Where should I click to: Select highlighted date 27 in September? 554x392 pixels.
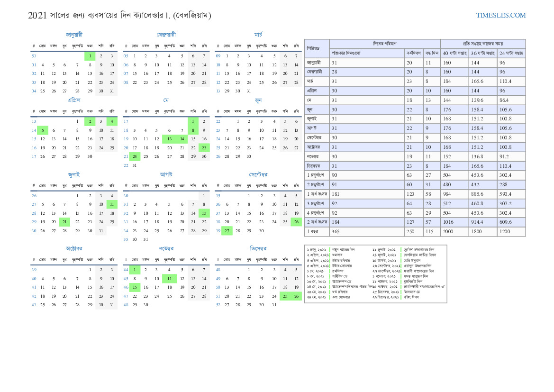click(227, 231)
